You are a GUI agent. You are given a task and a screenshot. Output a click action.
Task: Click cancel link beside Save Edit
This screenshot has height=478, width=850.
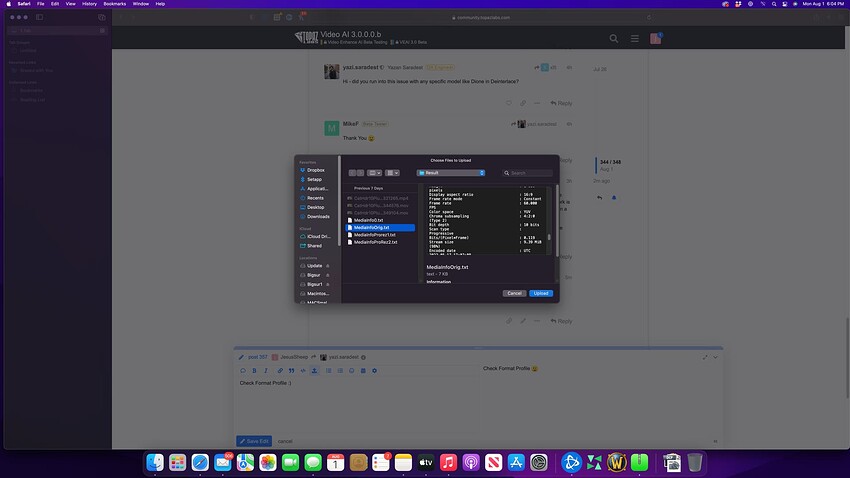[x=285, y=441]
